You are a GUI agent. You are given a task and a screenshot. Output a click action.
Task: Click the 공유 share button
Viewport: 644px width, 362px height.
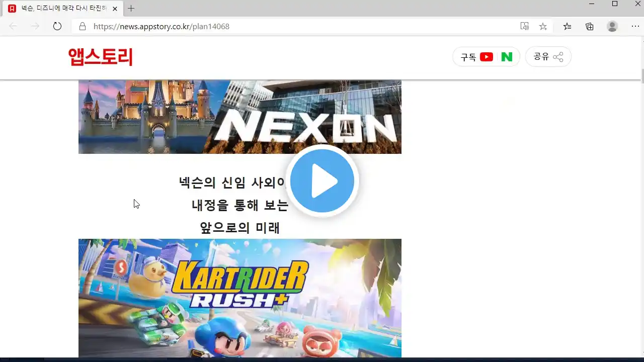548,57
